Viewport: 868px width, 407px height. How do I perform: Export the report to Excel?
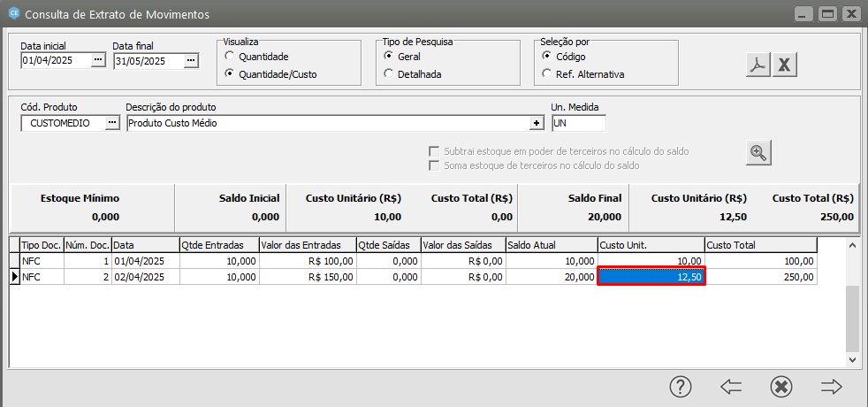point(786,65)
